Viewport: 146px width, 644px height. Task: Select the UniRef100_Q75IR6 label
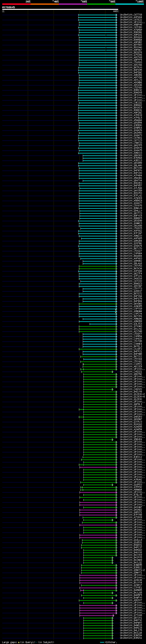[131, 55]
